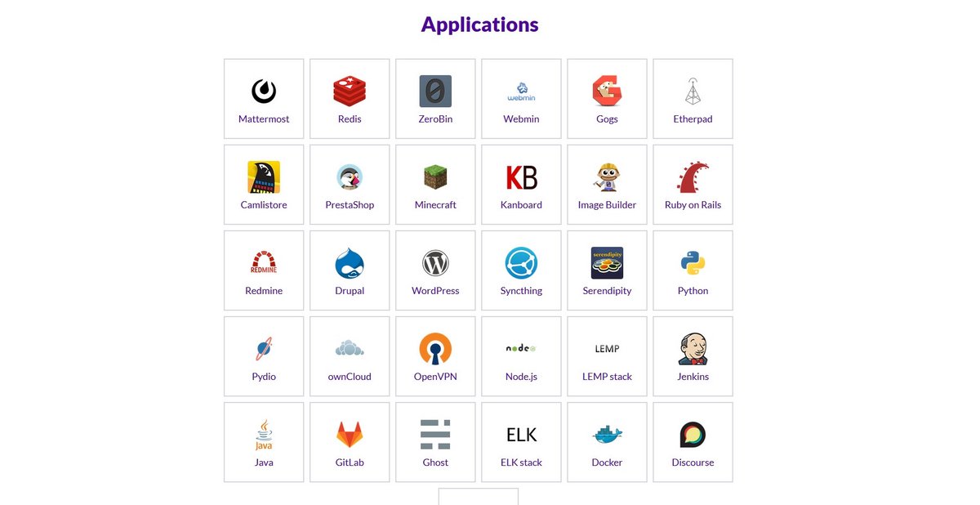980x505 pixels.
Task: Follow the ZeroBin text link
Action: 435,119
